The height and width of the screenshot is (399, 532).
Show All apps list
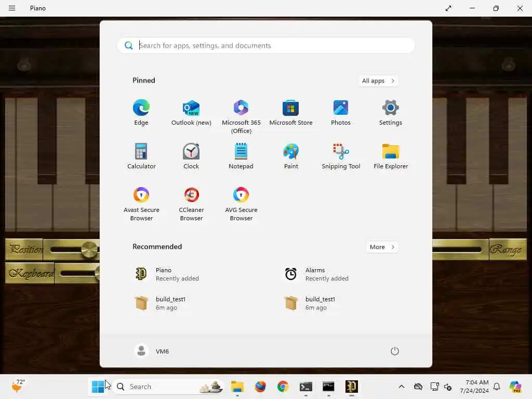(378, 81)
